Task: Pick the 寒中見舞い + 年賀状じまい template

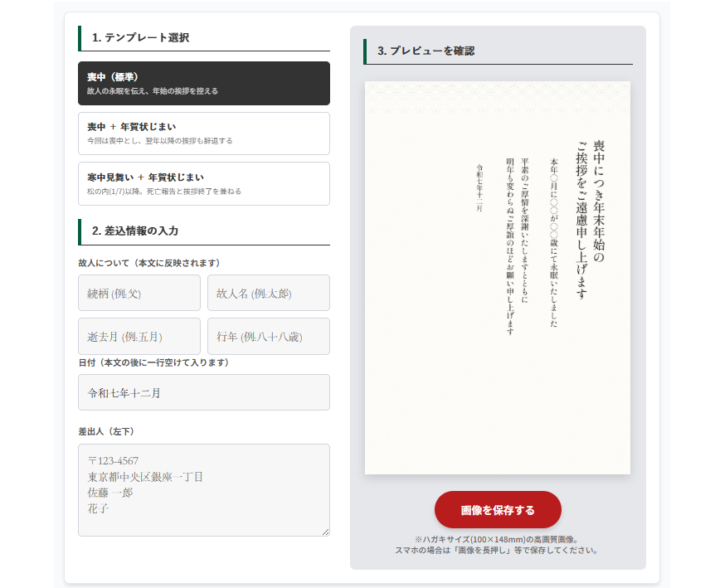Action: (x=203, y=183)
